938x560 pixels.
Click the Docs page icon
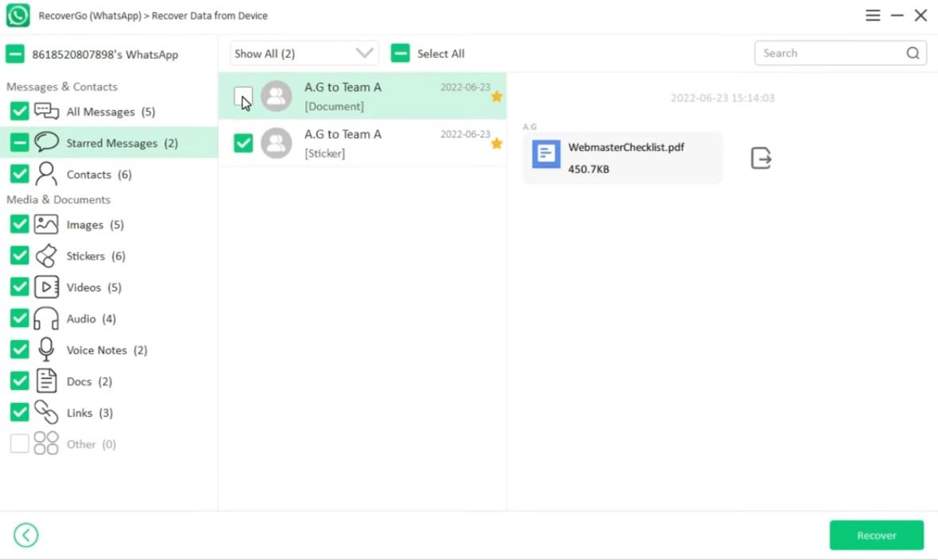pos(46,380)
